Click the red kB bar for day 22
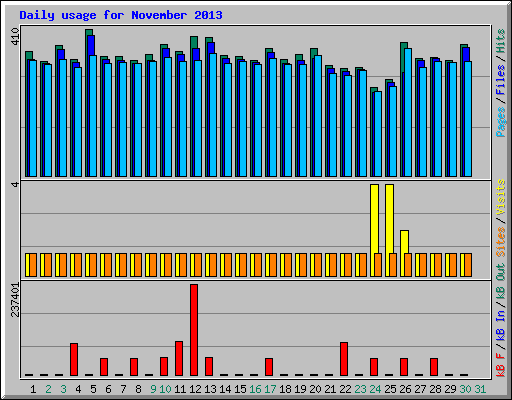512x400 pixels. 344,359
